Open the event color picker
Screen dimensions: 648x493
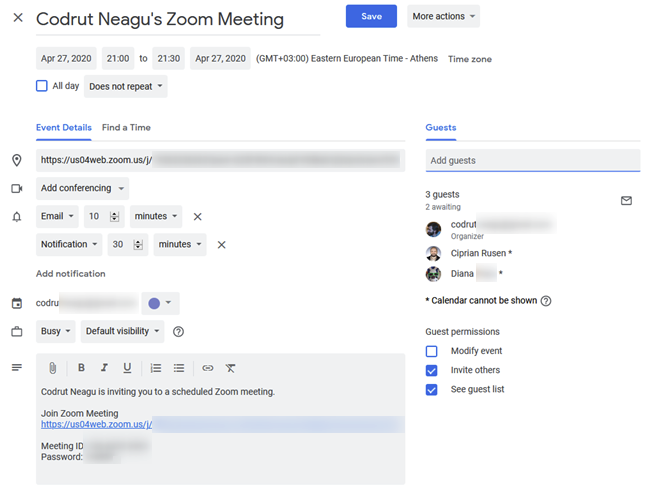(160, 303)
